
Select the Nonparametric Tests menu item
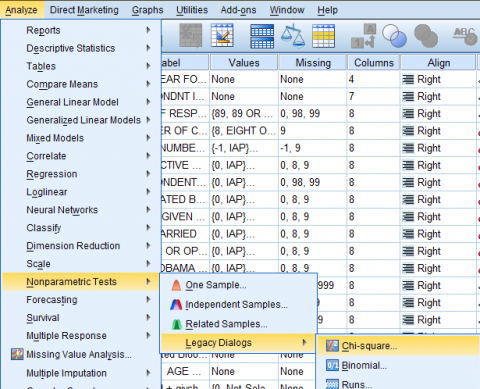(x=81, y=282)
